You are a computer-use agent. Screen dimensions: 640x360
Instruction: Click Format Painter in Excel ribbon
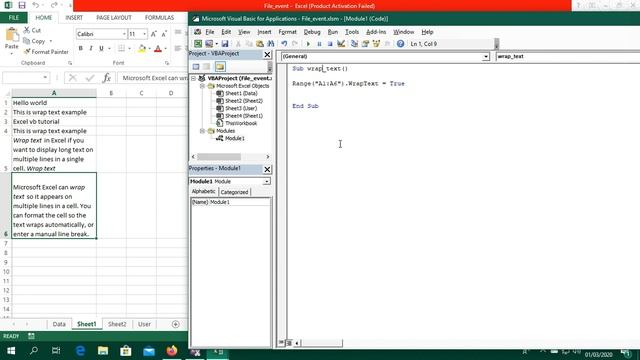[x=46, y=52]
